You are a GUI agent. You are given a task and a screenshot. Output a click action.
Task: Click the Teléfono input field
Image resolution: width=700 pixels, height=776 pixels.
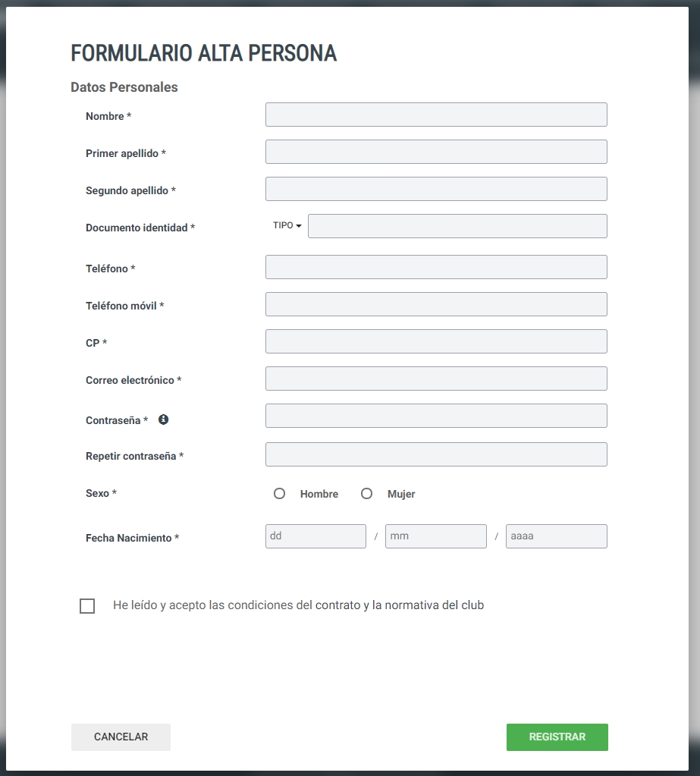click(436, 267)
